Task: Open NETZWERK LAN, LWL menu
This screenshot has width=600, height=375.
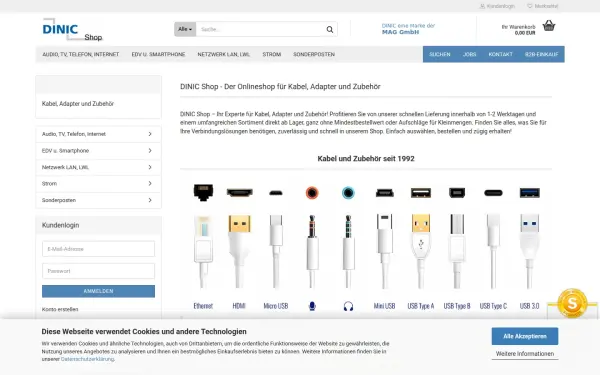Action: click(x=224, y=54)
